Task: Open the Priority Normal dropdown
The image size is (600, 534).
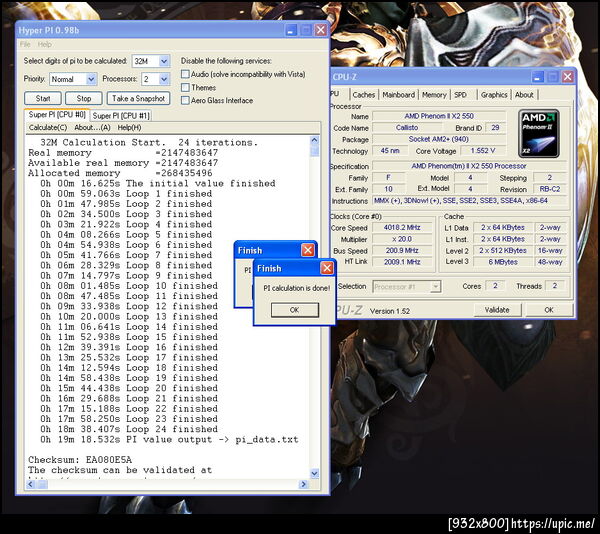Action: 91,79
